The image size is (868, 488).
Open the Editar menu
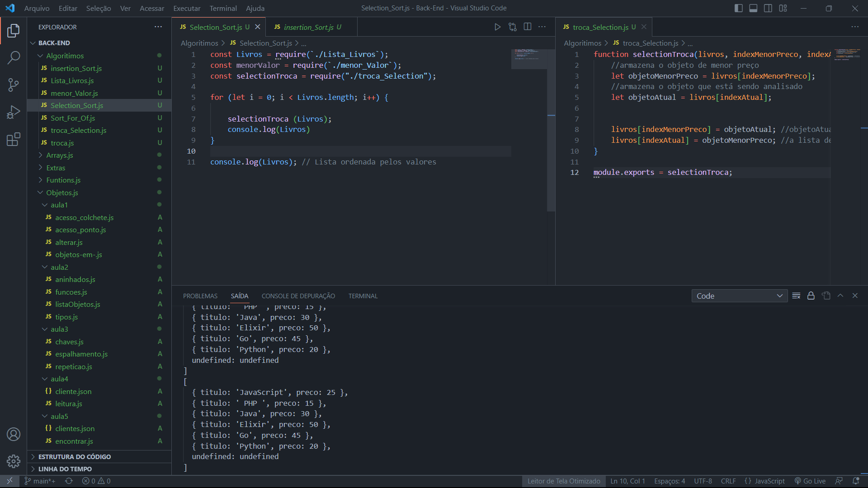click(x=68, y=8)
